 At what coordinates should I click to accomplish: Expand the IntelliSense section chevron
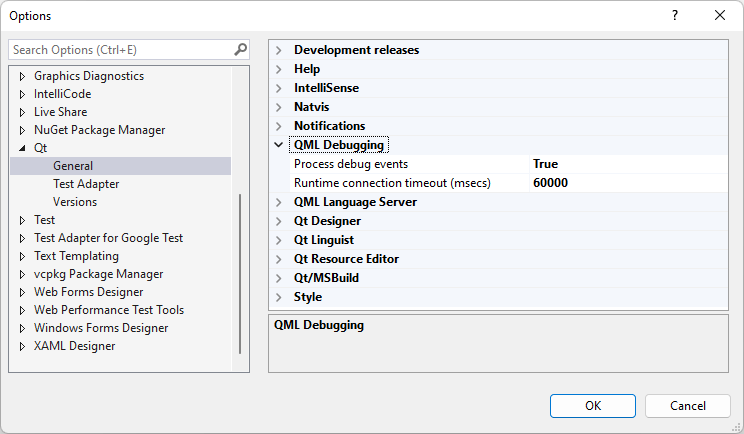[279, 88]
